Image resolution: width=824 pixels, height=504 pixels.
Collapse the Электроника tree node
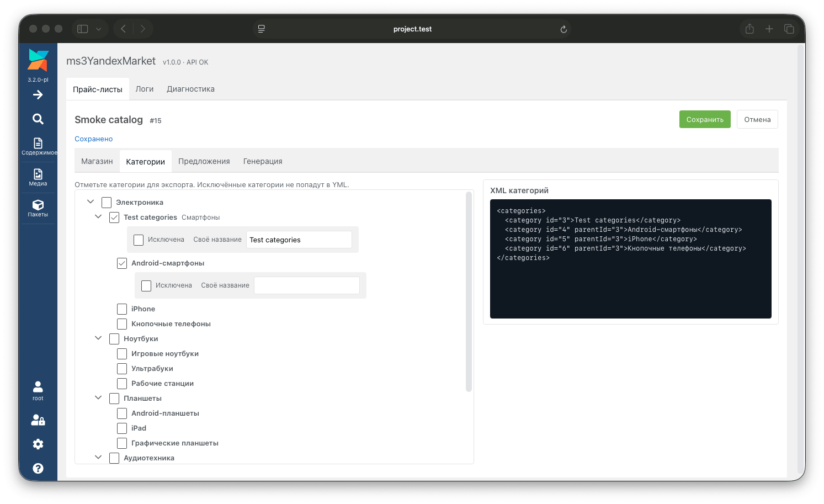pyautogui.click(x=91, y=202)
